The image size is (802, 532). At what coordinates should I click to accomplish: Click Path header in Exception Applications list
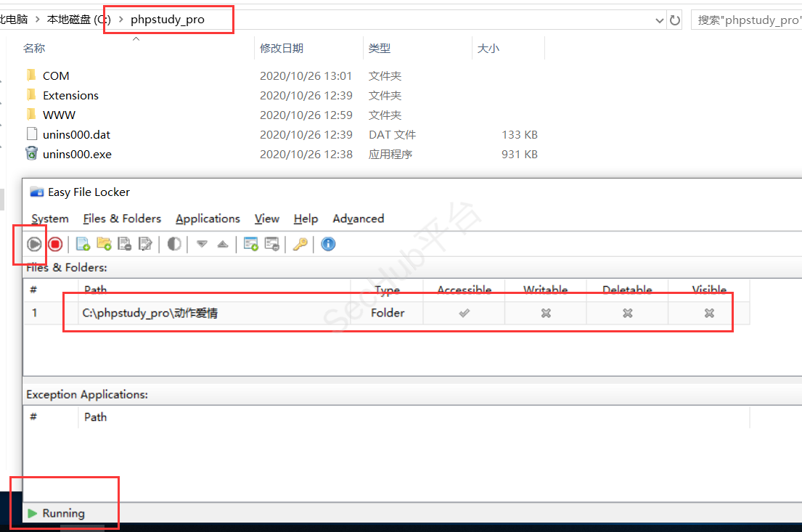96,417
